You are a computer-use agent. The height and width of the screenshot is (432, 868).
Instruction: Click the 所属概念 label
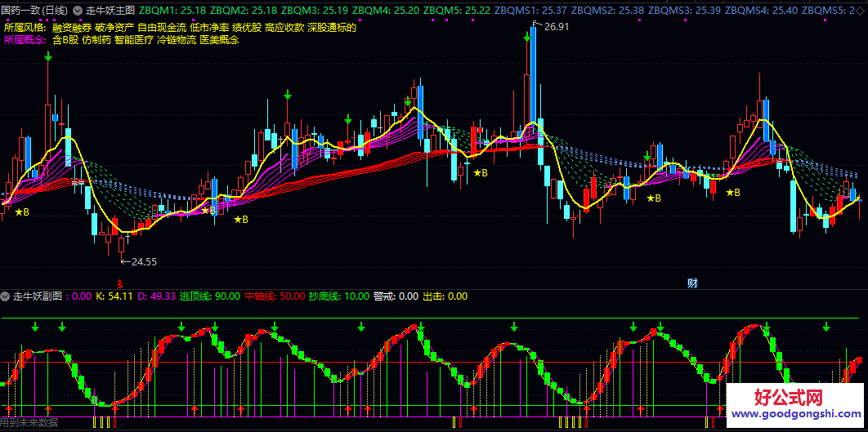point(25,40)
